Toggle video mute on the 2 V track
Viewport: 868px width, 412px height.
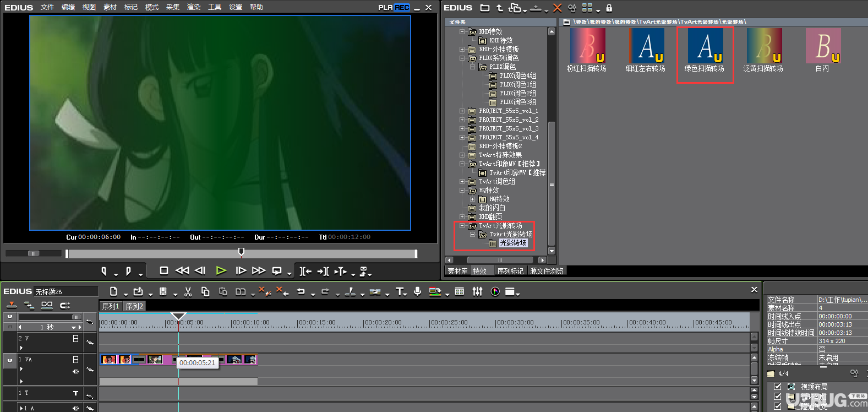coord(75,338)
